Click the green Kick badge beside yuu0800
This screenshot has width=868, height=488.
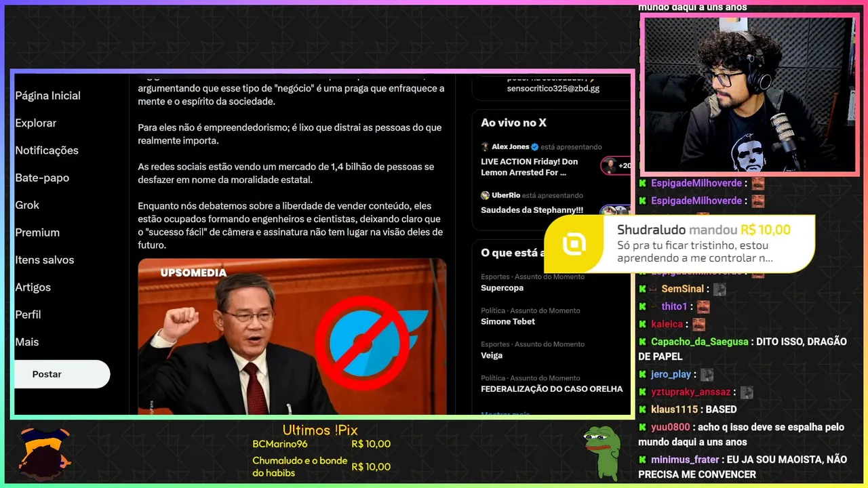point(643,427)
